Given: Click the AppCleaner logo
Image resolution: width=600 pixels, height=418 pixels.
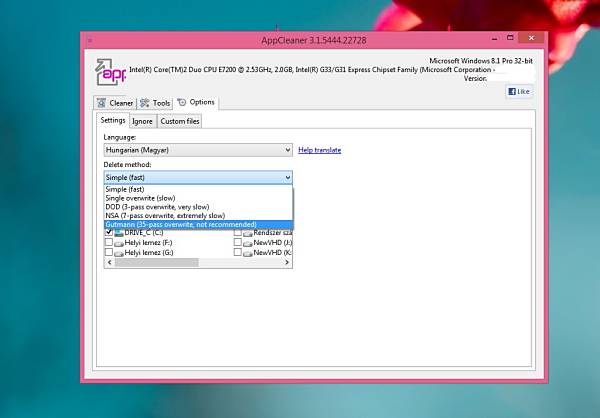Looking at the screenshot, I should point(110,72).
